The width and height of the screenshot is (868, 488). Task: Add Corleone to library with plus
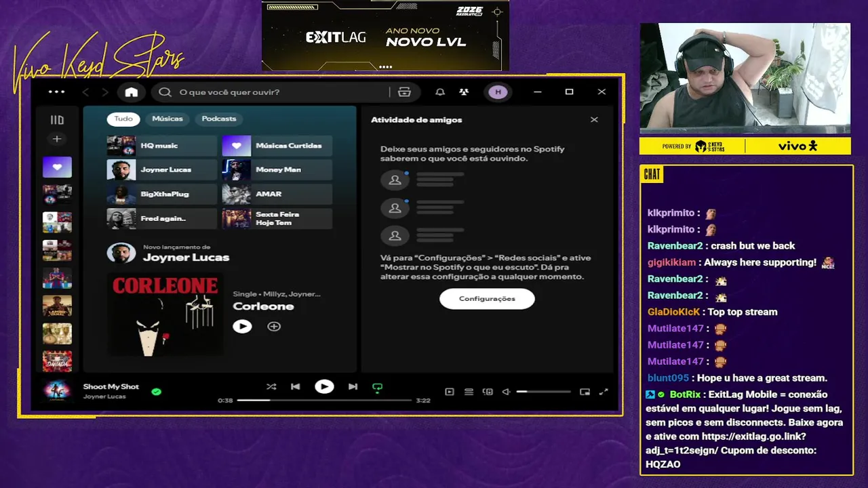pos(274,327)
